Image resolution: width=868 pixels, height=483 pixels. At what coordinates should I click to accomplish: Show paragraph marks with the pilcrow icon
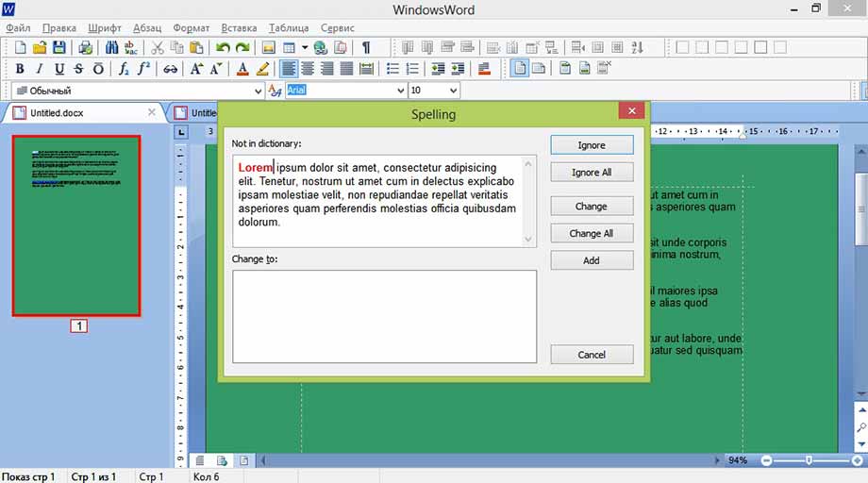pos(366,47)
